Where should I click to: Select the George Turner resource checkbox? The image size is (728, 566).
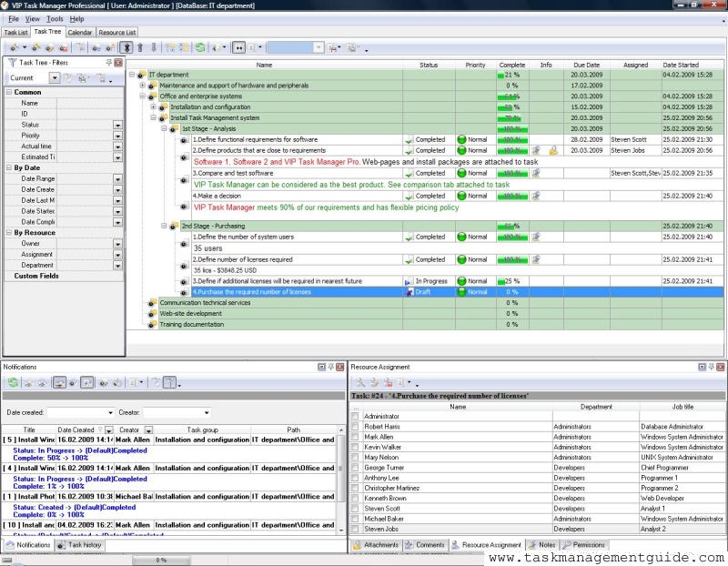pos(356,467)
